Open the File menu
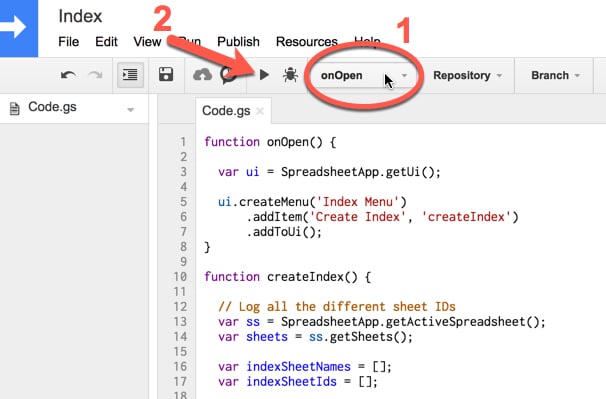Image resolution: width=606 pixels, height=399 pixels. (68, 42)
